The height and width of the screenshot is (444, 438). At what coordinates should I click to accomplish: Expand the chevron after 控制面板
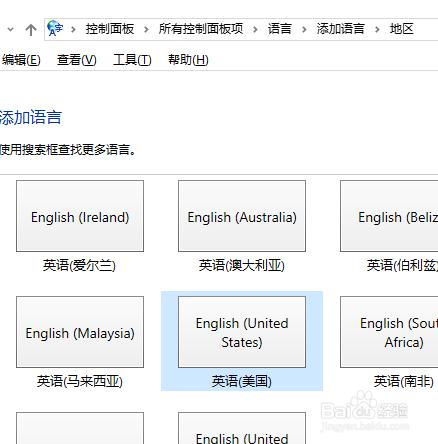(146, 30)
